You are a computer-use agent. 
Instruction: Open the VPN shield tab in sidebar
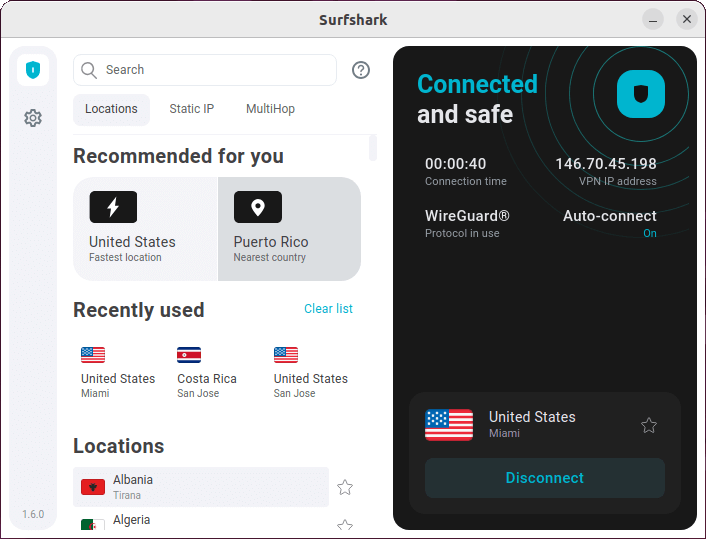tap(33, 70)
